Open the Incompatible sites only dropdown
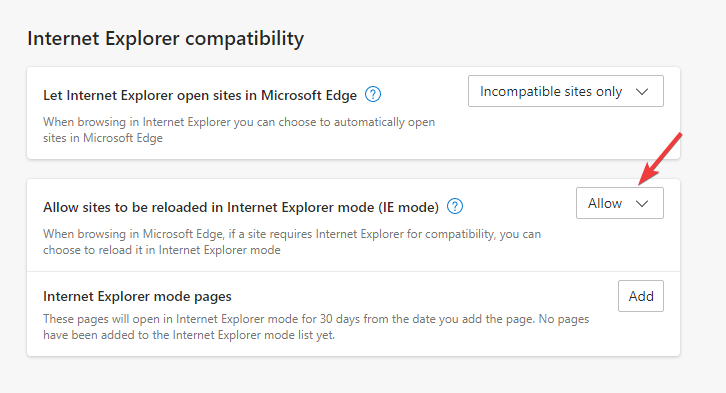 click(565, 91)
